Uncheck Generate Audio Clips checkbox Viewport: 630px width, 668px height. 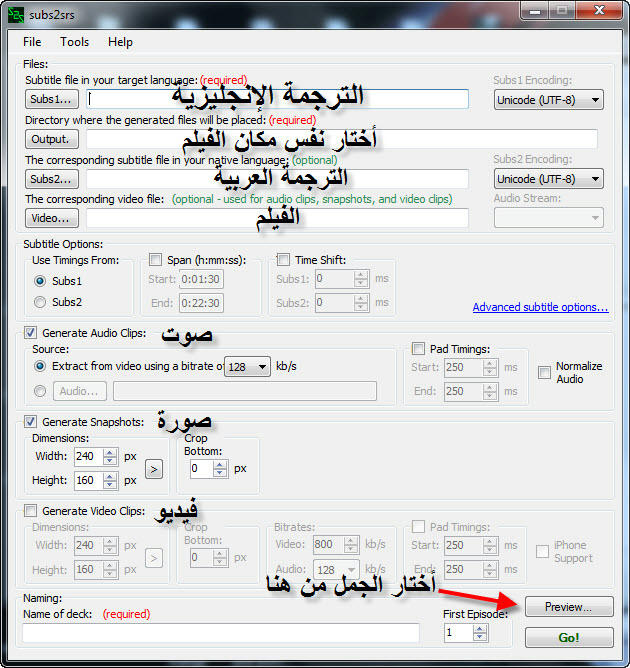point(30,333)
